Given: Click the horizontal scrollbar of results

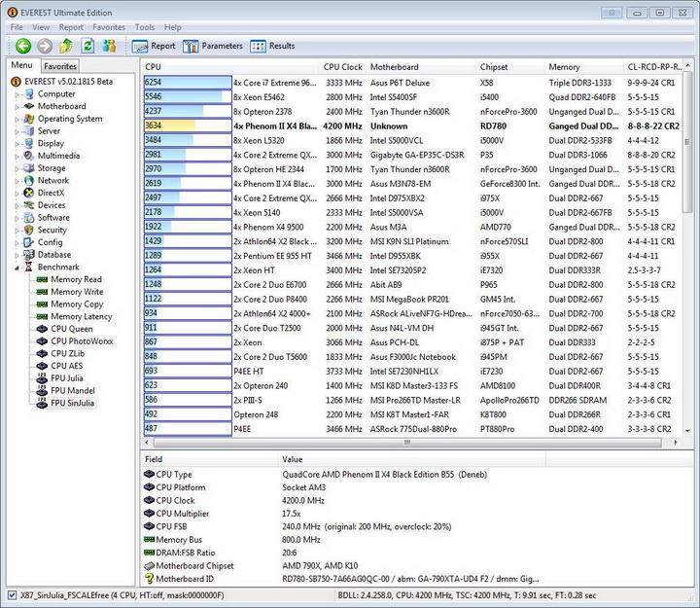Looking at the screenshot, I should 407,443.
